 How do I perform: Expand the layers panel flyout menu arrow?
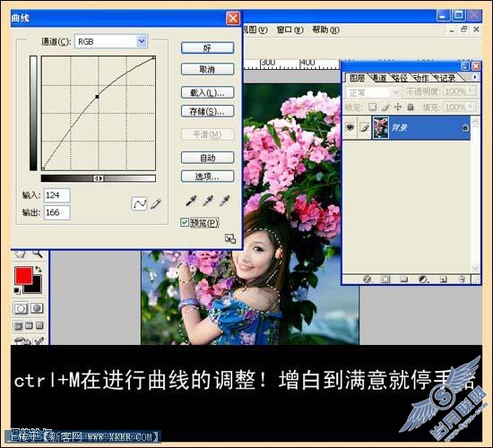475,77
